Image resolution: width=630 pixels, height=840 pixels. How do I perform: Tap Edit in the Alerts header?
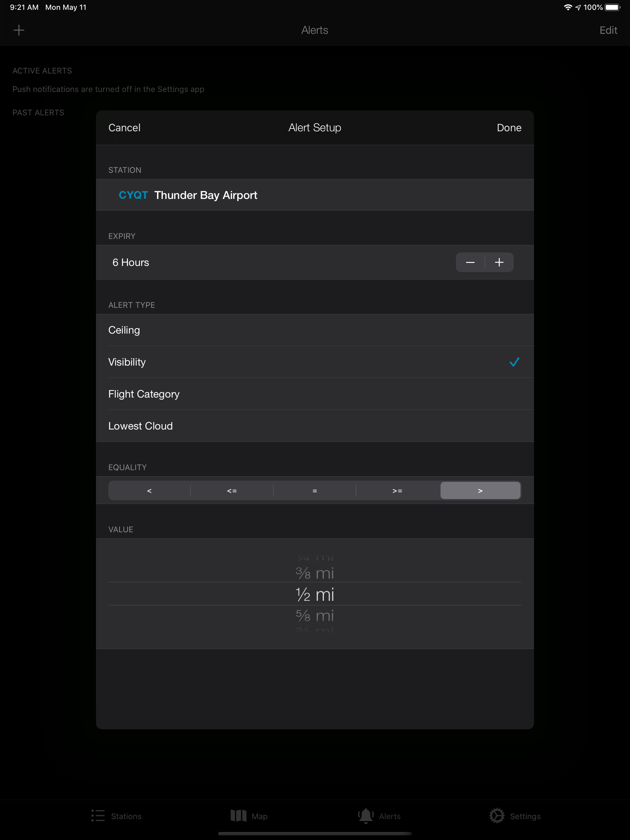tap(608, 30)
